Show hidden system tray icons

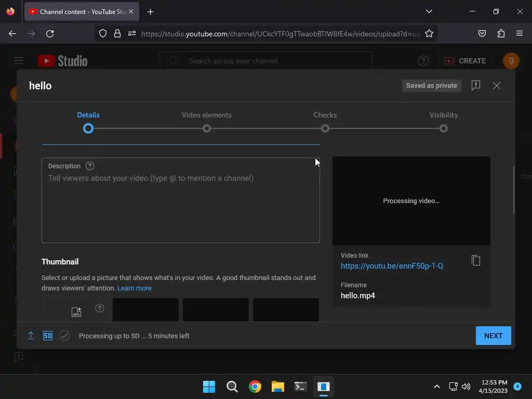436,387
